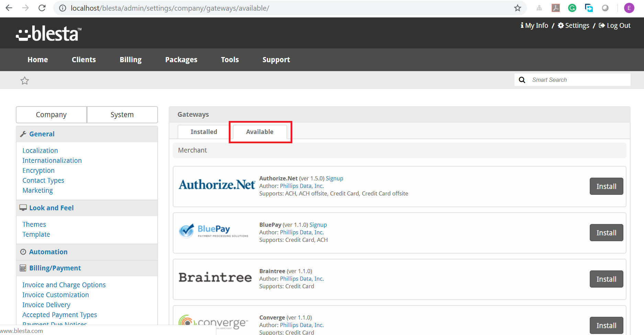The image size is (644, 335).
Task: Open the Tools menu
Action: [x=230, y=59]
